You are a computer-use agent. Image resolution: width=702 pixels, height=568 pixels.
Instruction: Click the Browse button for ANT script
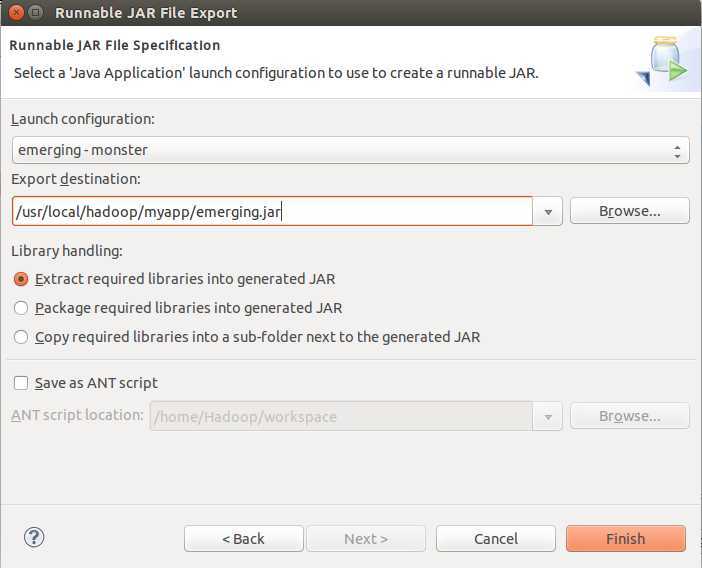pyautogui.click(x=629, y=416)
